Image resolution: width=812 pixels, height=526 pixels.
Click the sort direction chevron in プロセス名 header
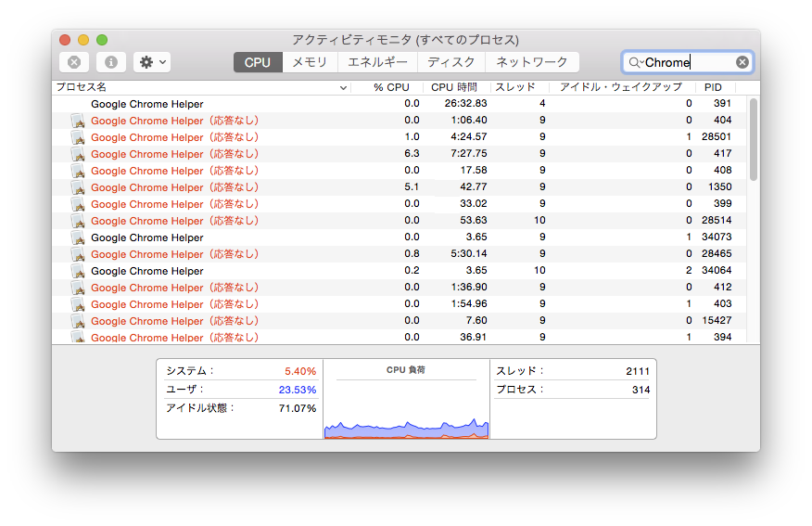343,88
